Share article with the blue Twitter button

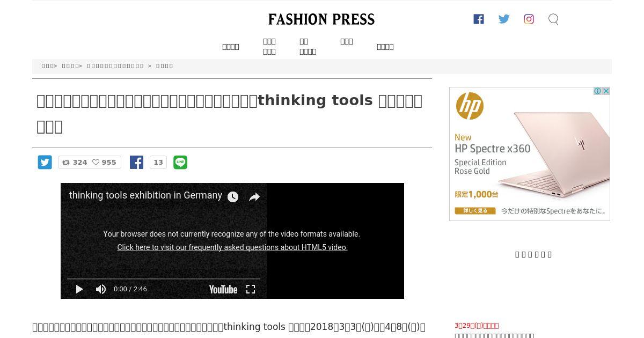point(45,163)
